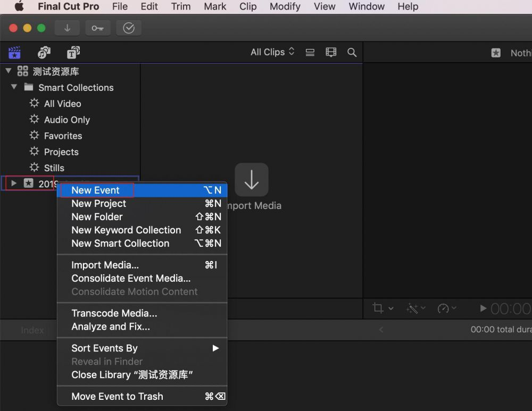Screen dimensions: 532x411
Task: Show the Photos and Audio sidebar
Action: 44,53
